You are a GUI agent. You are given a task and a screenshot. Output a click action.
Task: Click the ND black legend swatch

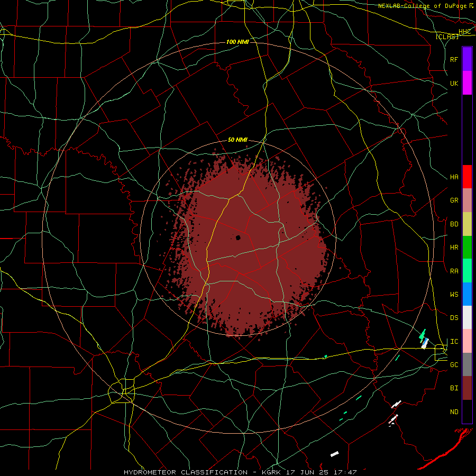467,411
